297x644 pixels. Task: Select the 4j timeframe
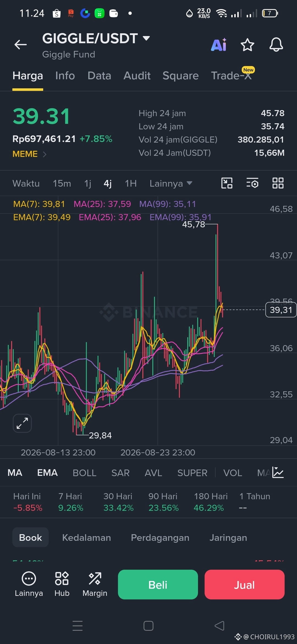click(x=108, y=183)
